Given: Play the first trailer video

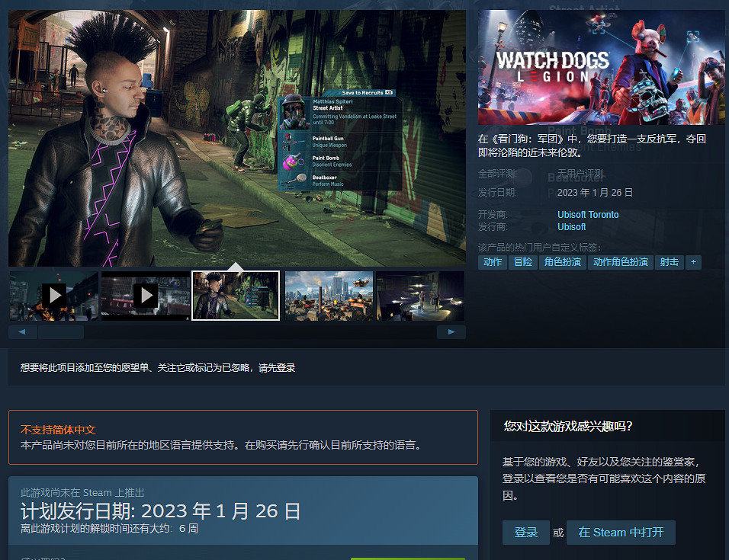Looking at the screenshot, I should tap(53, 296).
